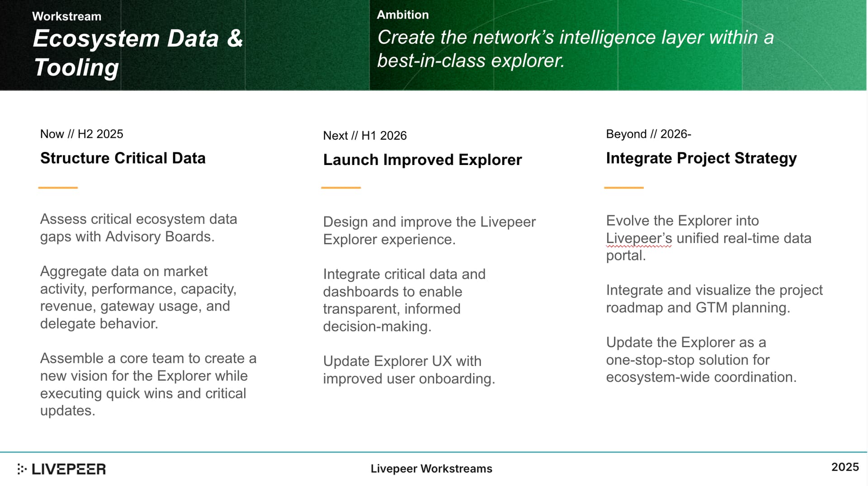This screenshot has width=868, height=486.
Task: Click paragraph about one-stop-stop solution
Action: click(701, 359)
